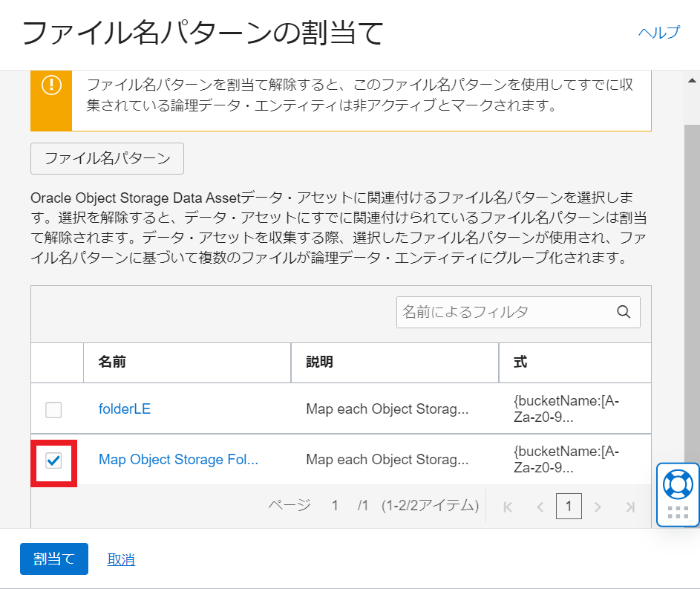This screenshot has height=589, width=700.
Task: Click the search magnifier icon in filter box
Action: [624, 312]
